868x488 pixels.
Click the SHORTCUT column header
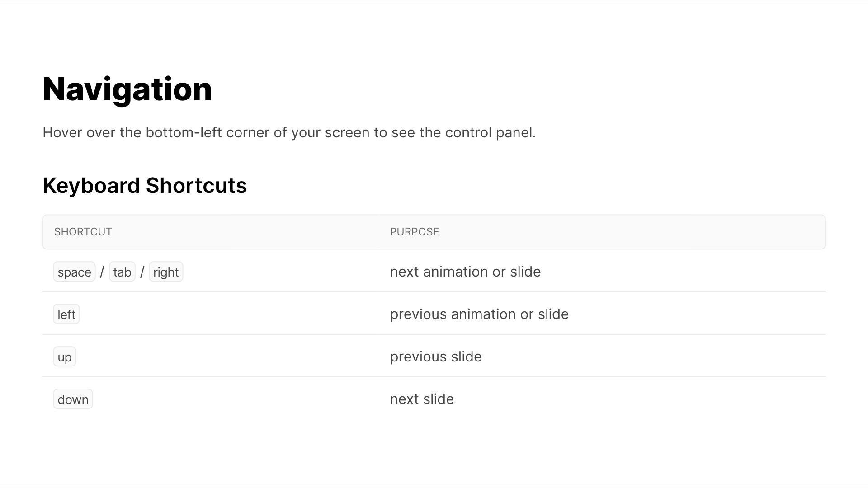coord(83,231)
